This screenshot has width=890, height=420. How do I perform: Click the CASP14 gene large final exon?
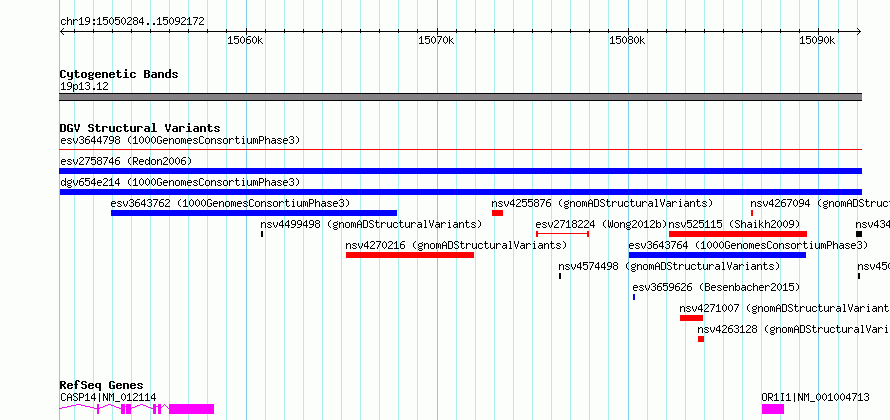tap(192, 409)
